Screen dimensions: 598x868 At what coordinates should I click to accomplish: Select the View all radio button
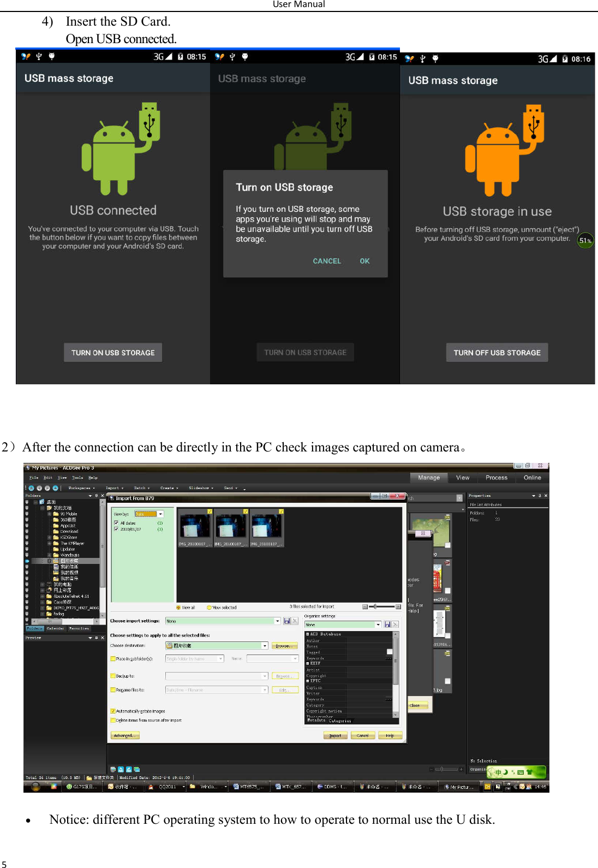178,607
